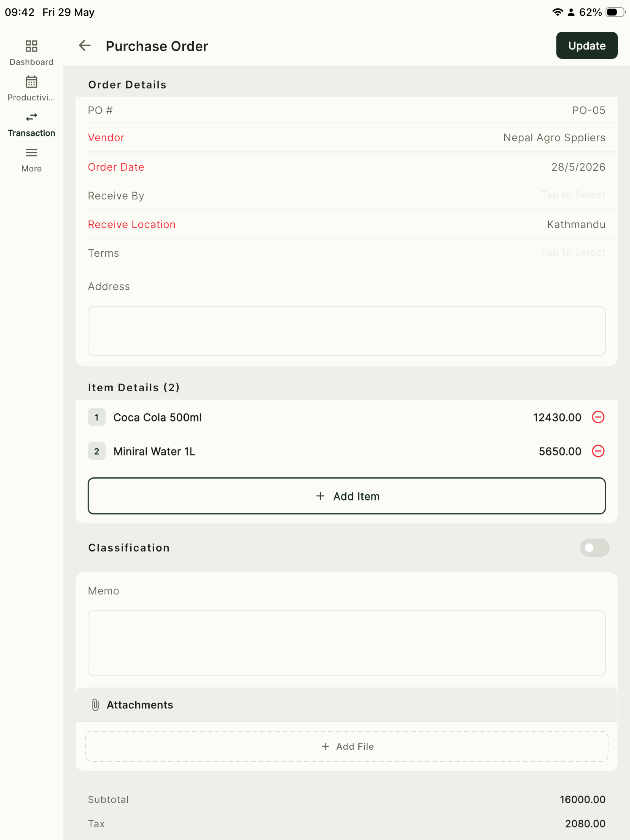Tap the Wi-Fi status icon
630x840 pixels.
point(557,12)
